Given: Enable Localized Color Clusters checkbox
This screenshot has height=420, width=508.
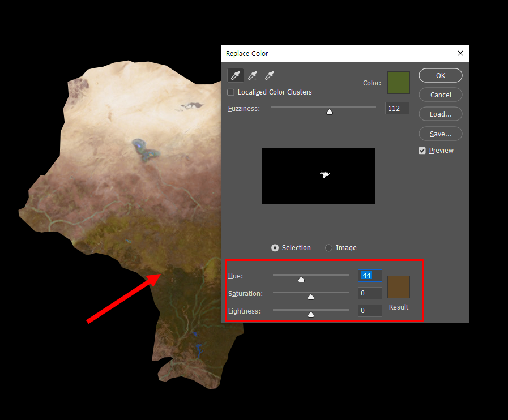Looking at the screenshot, I should point(230,92).
